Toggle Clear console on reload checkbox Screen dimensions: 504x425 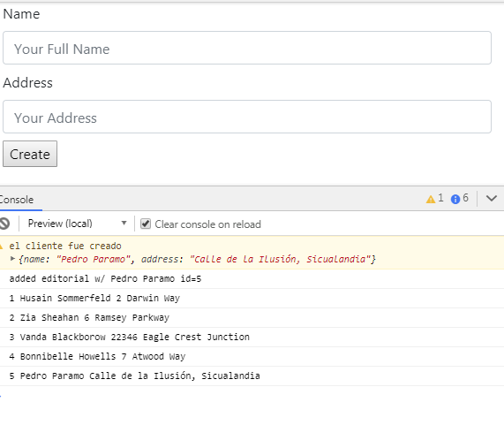pyautogui.click(x=146, y=224)
